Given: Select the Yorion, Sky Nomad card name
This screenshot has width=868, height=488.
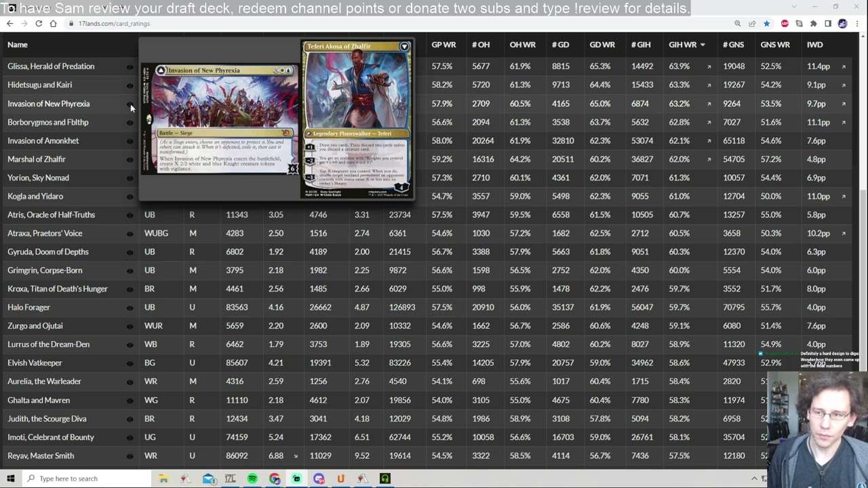Looking at the screenshot, I should [x=38, y=178].
